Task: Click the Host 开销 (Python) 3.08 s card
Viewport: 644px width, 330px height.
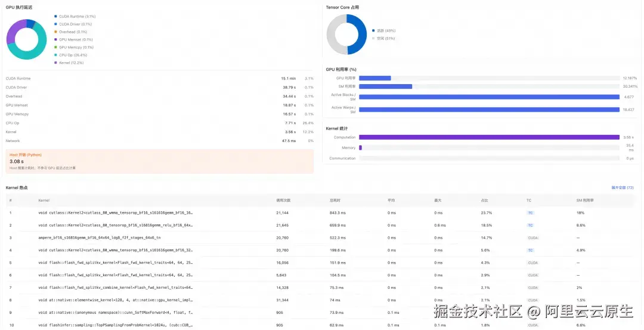Action: (x=159, y=161)
